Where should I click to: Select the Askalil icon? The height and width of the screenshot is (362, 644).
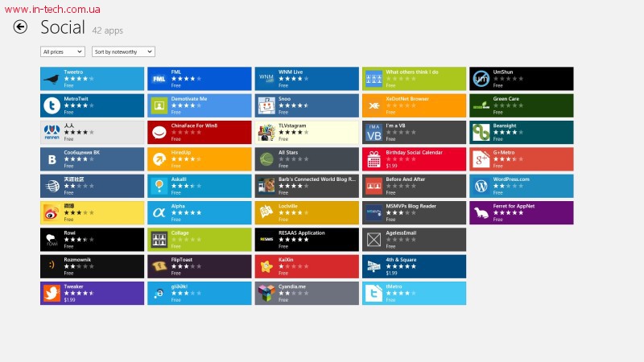pos(159,186)
